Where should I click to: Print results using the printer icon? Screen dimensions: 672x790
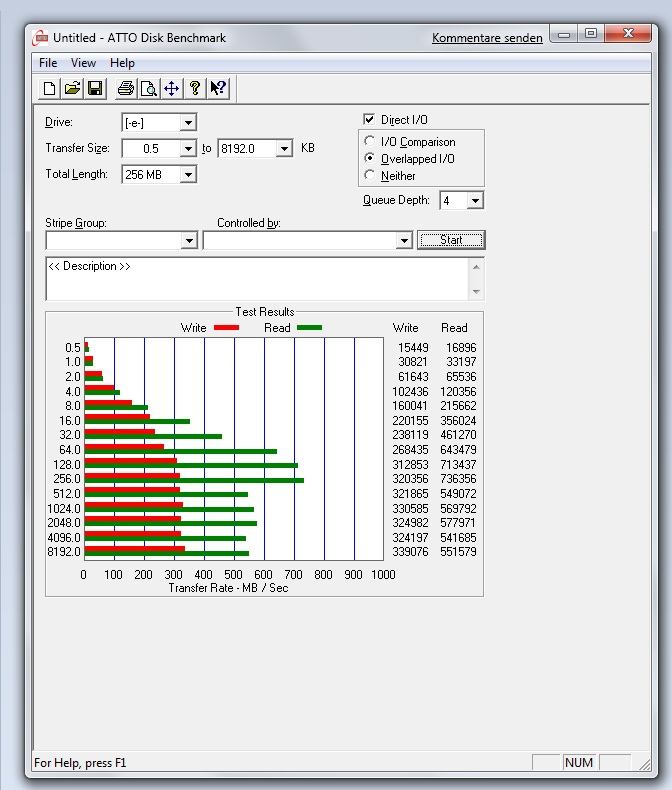point(125,89)
